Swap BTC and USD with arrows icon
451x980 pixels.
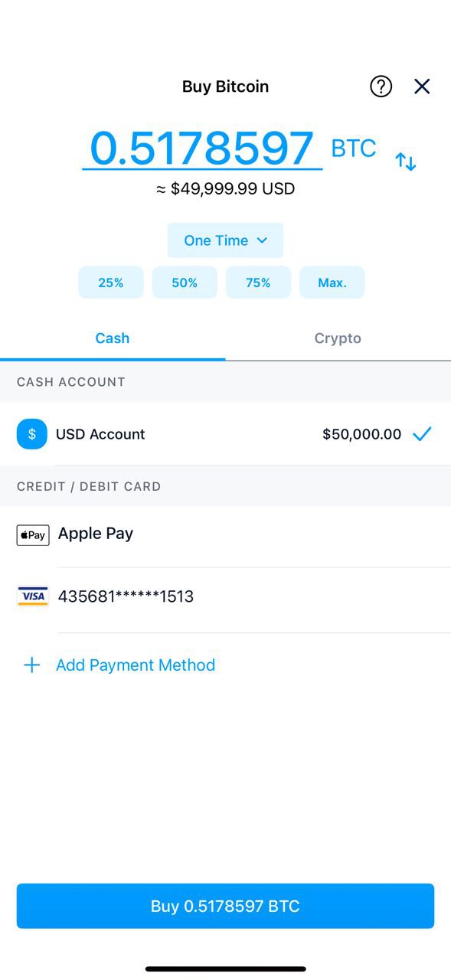(x=406, y=162)
